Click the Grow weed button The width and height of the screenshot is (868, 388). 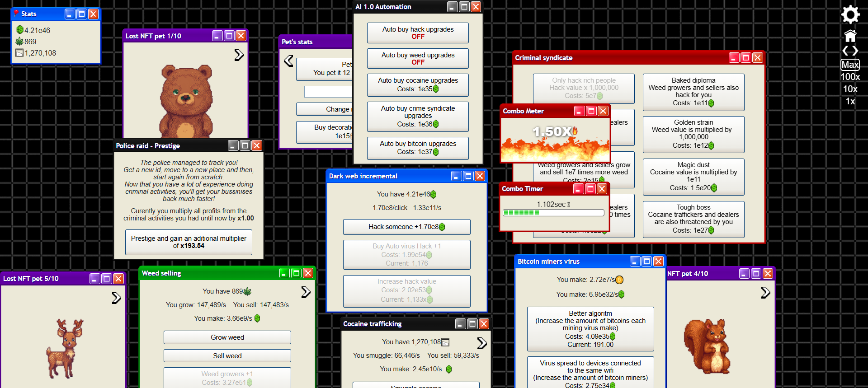pyautogui.click(x=227, y=337)
